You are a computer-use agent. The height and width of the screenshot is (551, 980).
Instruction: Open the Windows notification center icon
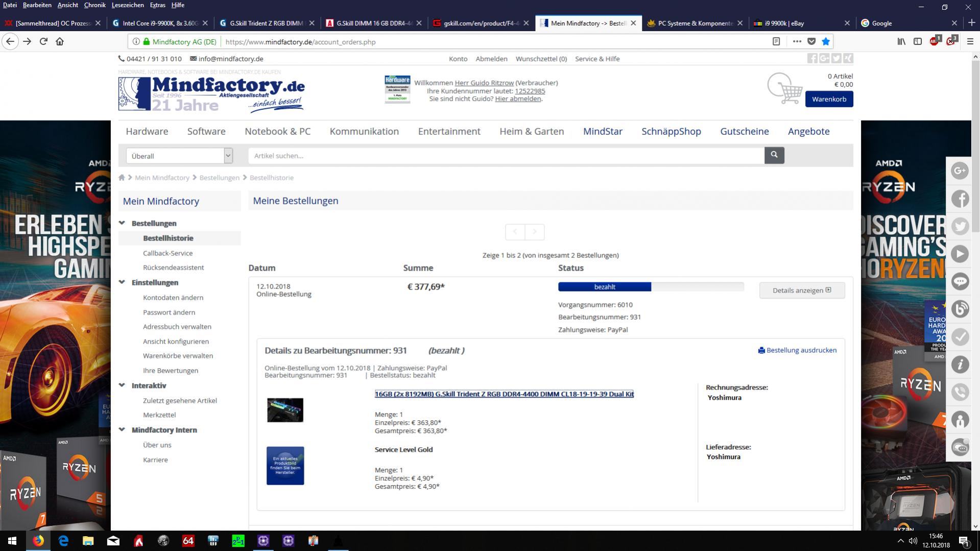coord(964,541)
